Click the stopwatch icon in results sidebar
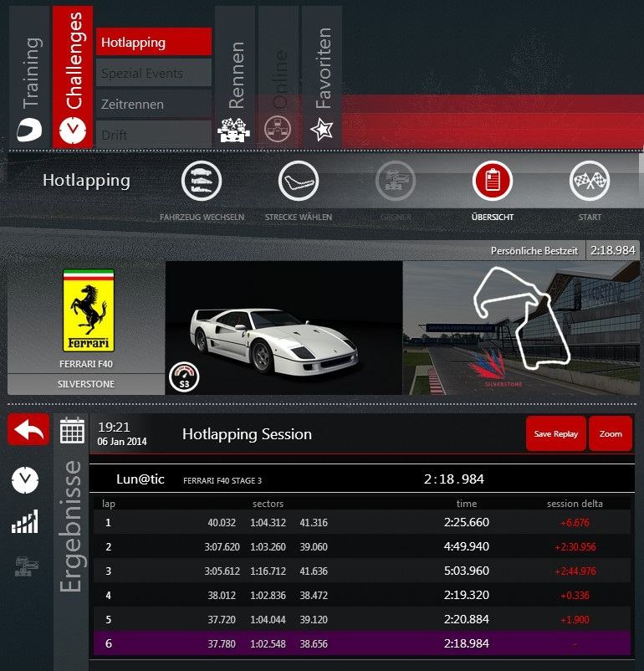Image resolution: width=644 pixels, height=671 pixels. pyautogui.click(x=25, y=479)
